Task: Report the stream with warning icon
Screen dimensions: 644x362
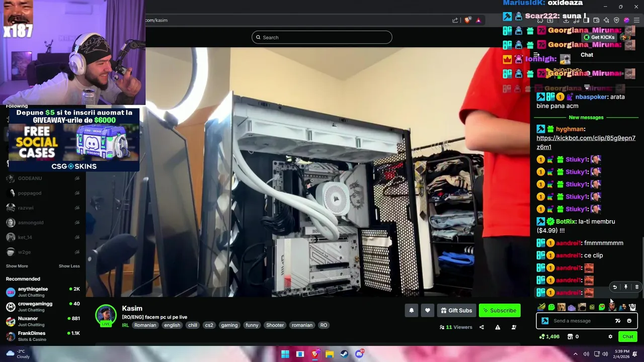Action: tap(498, 327)
